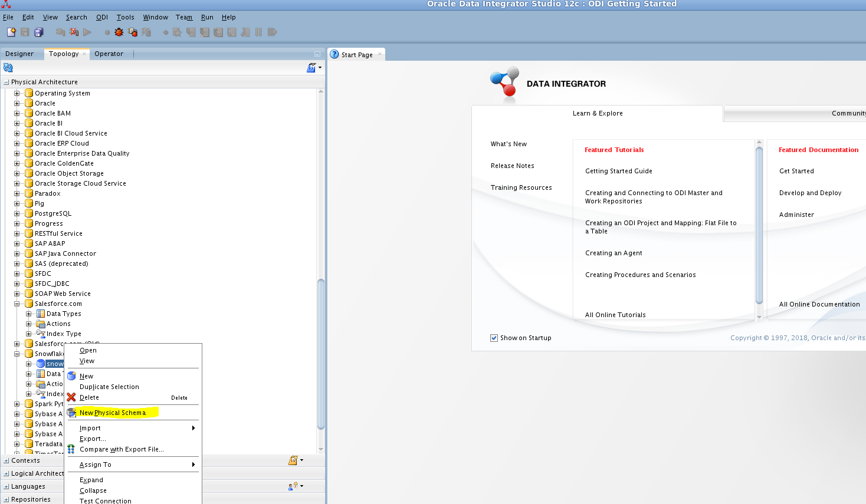Click the Compare with Export File icon
This screenshot has height=504, width=866.
(71, 449)
